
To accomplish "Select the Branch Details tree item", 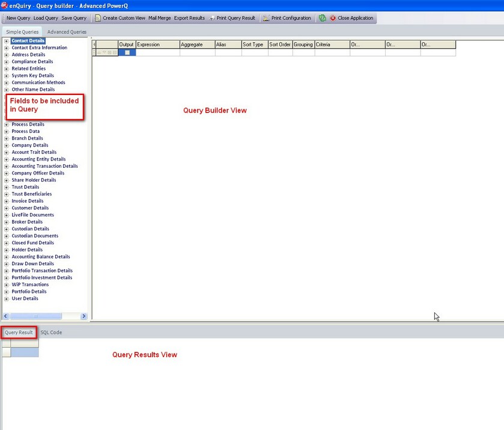I will click(x=27, y=138).
